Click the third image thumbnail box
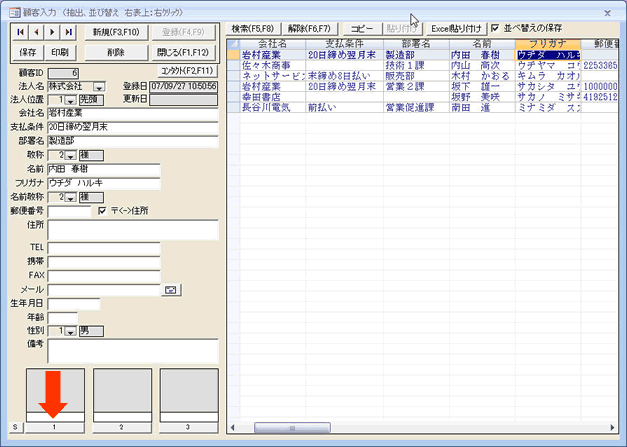Image resolution: width=627 pixels, height=447 pixels. [x=189, y=391]
